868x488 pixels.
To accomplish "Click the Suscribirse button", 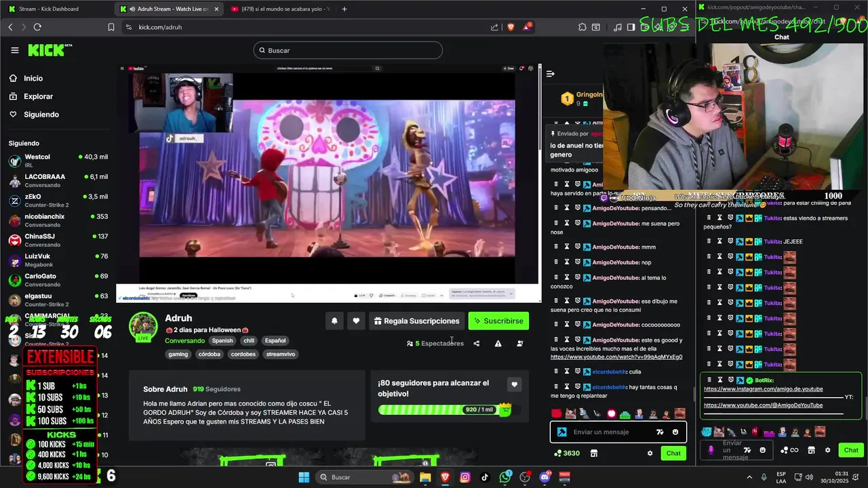I will (x=498, y=321).
